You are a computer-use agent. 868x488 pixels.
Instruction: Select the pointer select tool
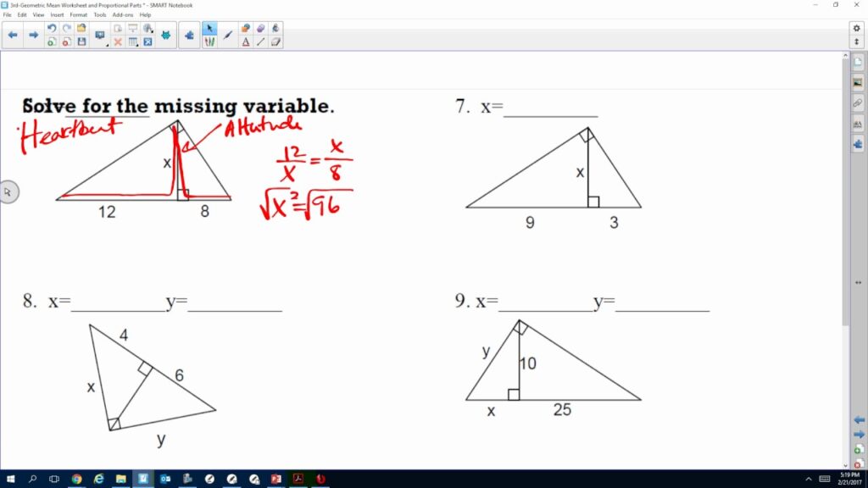coord(209,28)
